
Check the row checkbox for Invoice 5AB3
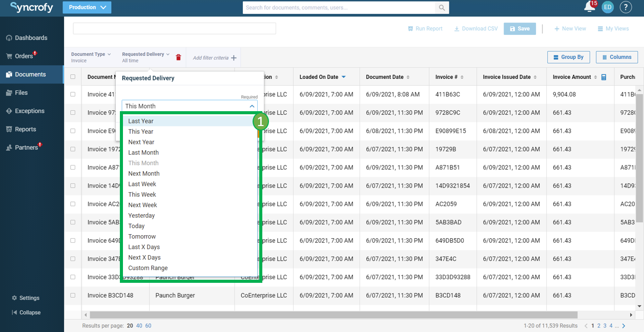(73, 222)
